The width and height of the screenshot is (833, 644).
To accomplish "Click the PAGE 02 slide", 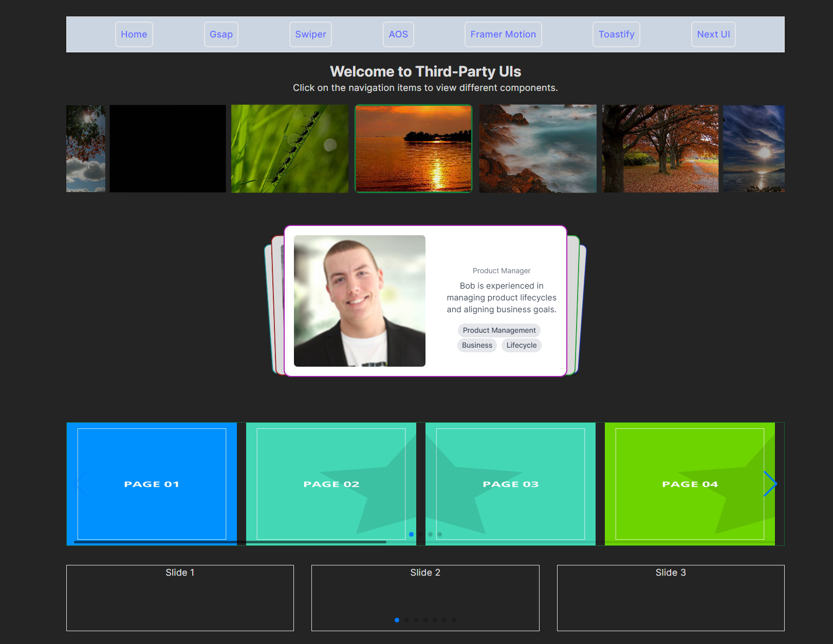I will (x=331, y=484).
